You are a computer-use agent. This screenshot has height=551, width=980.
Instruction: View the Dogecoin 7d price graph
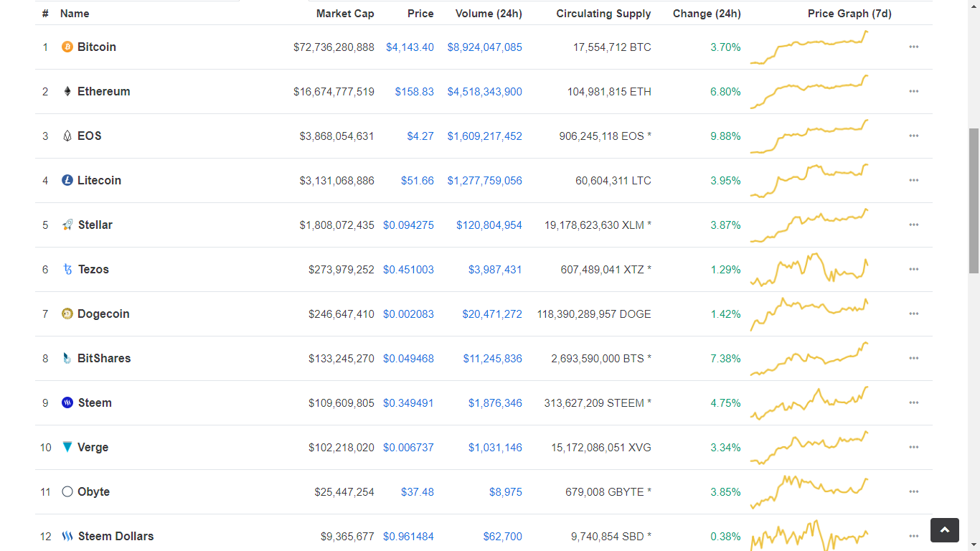click(810, 314)
